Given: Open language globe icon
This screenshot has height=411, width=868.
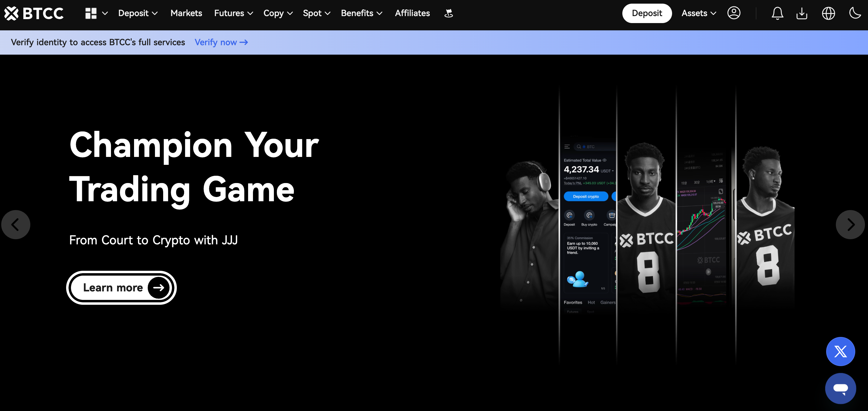Looking at the screenshot, I should pyautogui.click(x=828, y=13).
